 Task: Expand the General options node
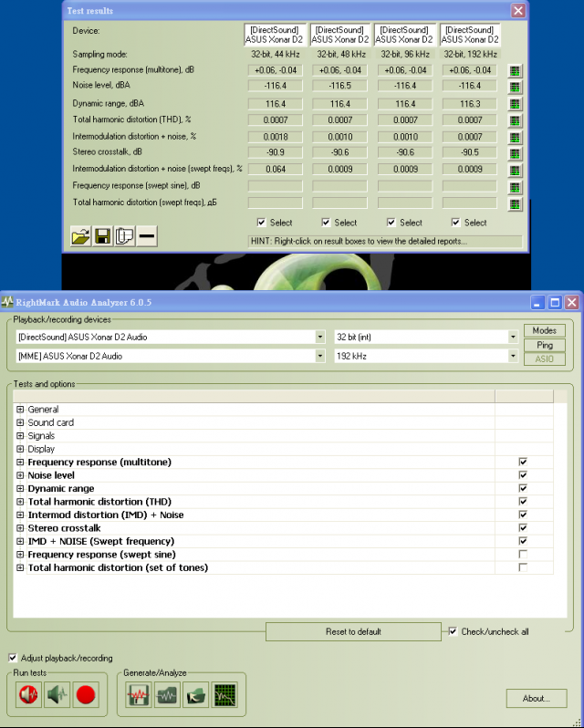(x=20, y=410)
